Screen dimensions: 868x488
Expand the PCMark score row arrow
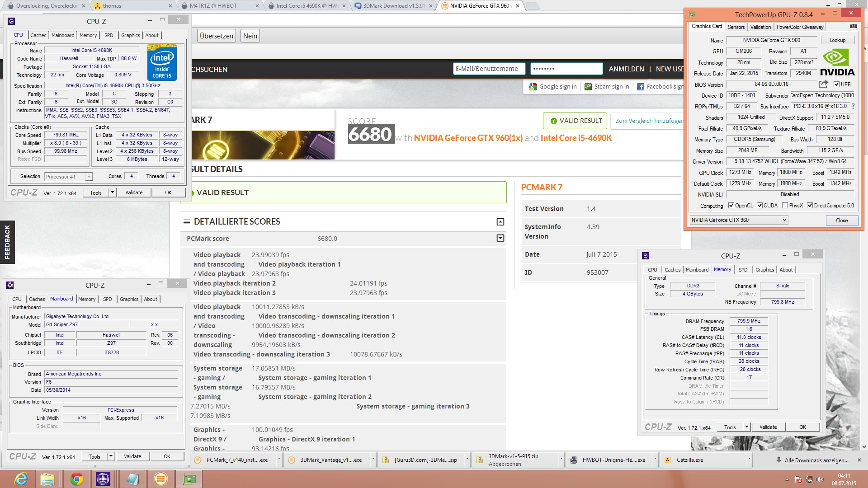500,238
